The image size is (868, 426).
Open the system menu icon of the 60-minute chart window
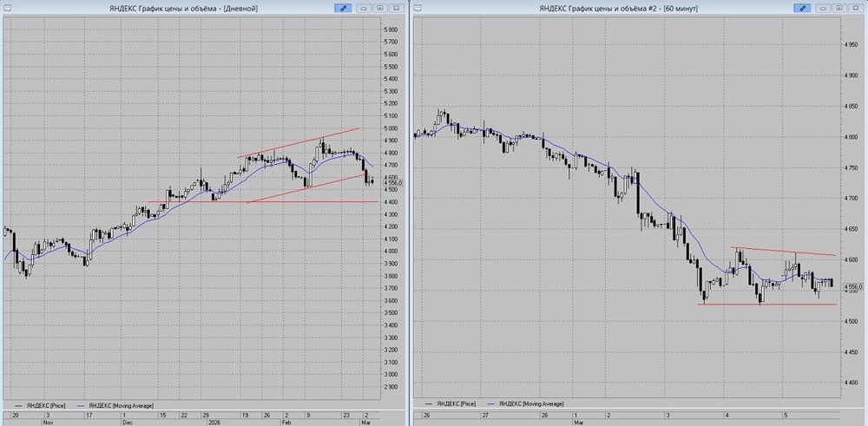[418, 8]
